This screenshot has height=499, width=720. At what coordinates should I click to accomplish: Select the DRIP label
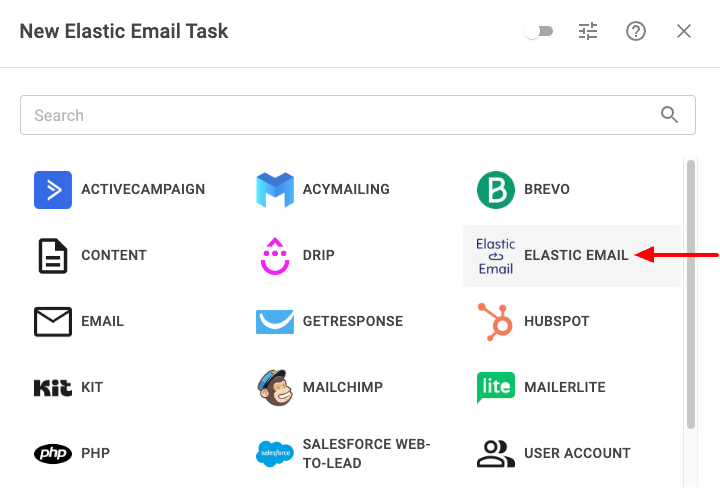[x=319, y=255]
